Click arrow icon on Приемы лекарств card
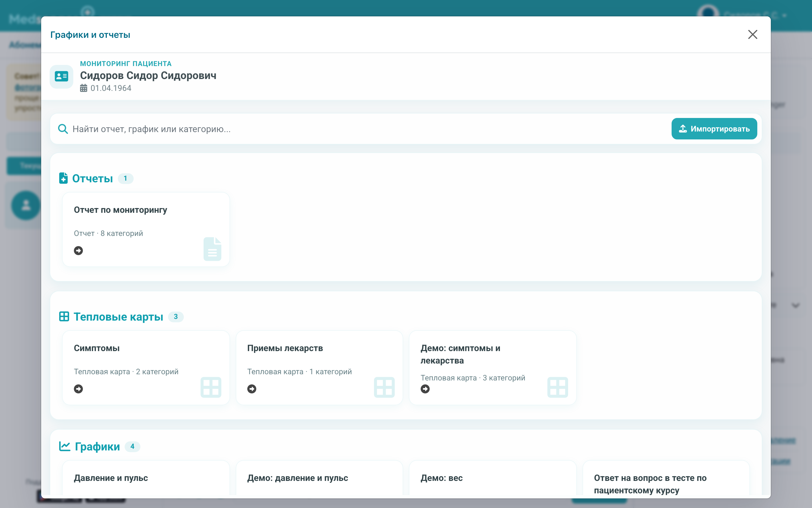This screenshot has width=812, height=508. tap(252, 389)
